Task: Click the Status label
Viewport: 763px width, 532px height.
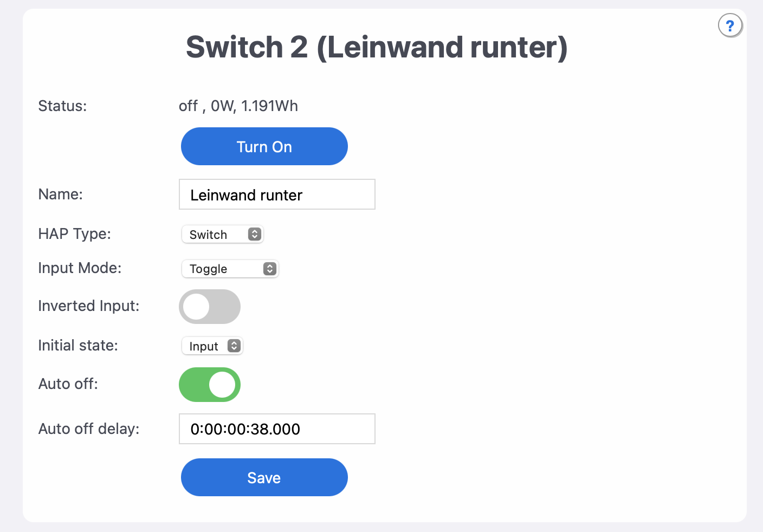Action: [62, 106]
